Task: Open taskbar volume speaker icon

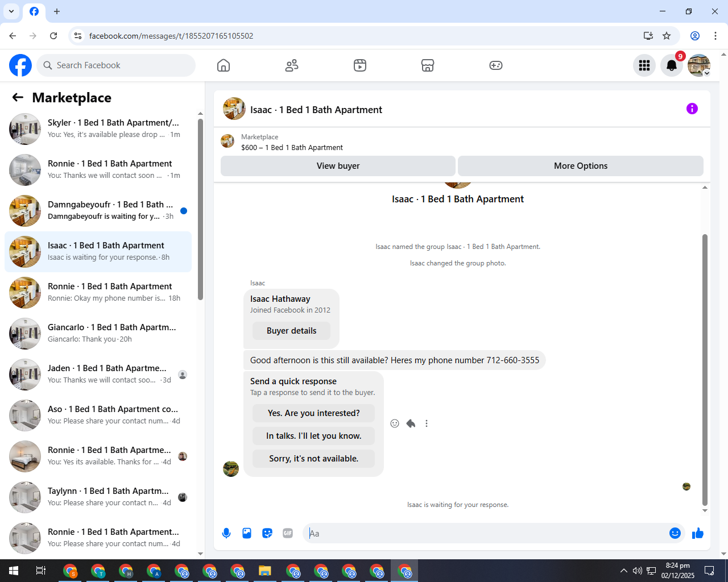Action: click(638, 571)
